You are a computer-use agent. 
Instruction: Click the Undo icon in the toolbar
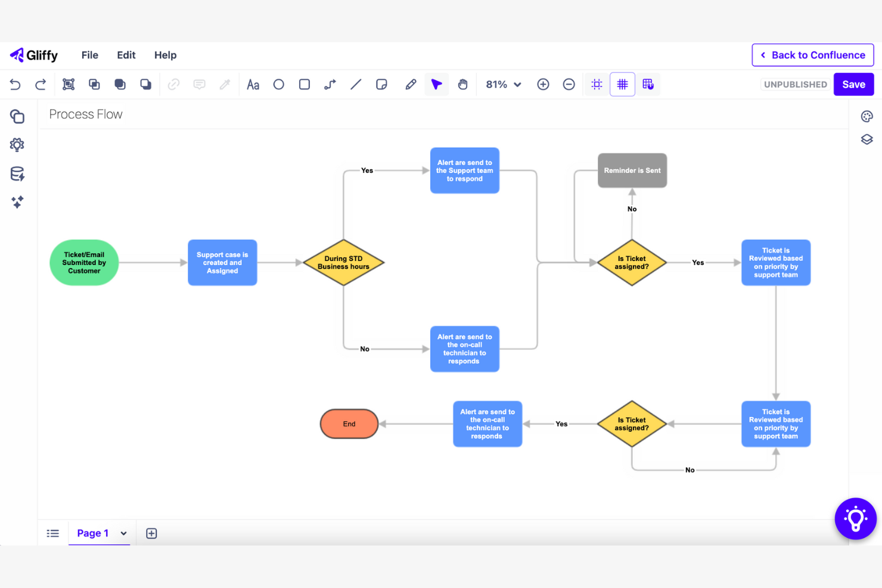tap(15, 84)
